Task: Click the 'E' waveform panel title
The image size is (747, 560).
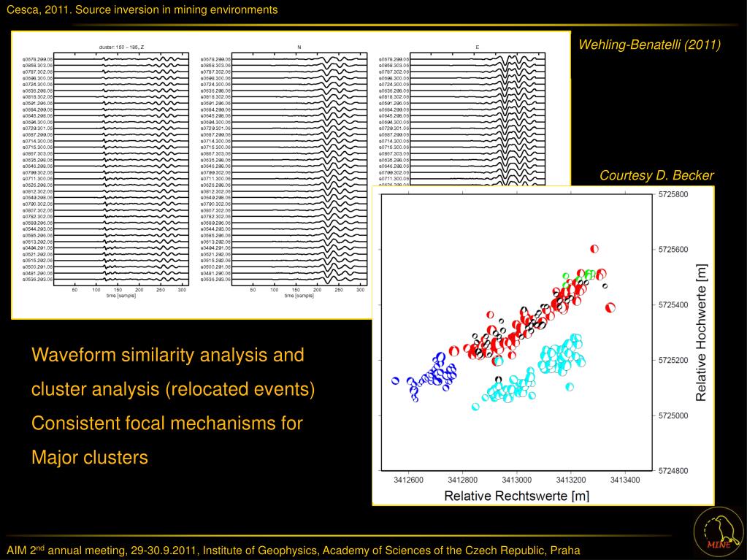Action: [x=478, y=47]
